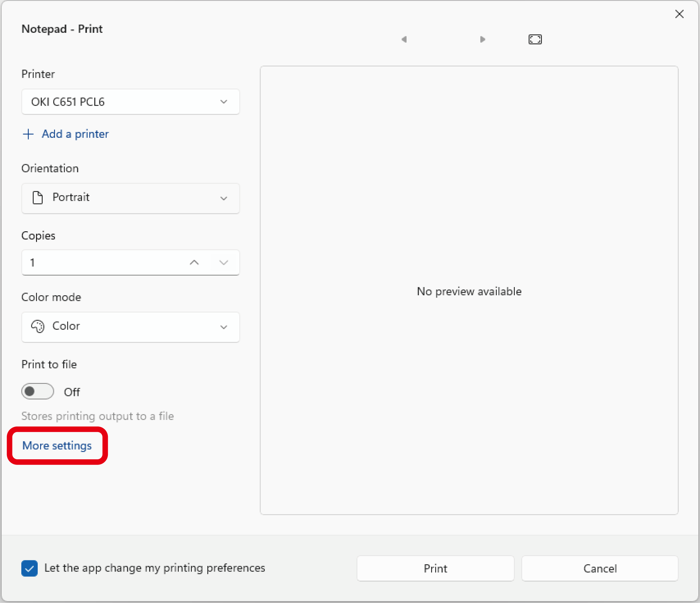Expand the Portrait orientation dropdown

coord(130,198)
